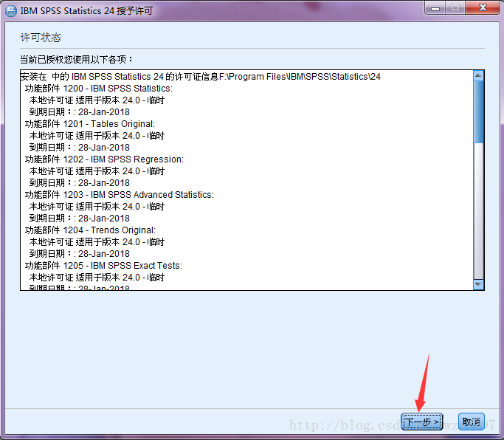504x440 pixels.
Task: Click the install path line with F:\Program Files
Action: [x=200, y=77]
